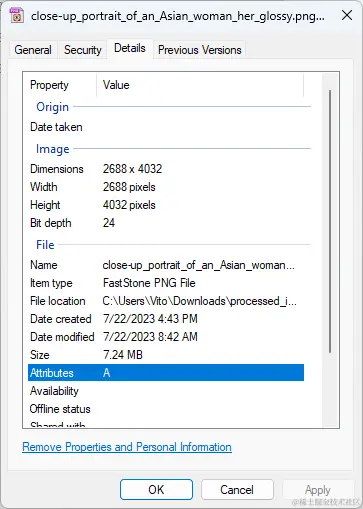Select the Availability property row
Viewport: 363px width, 509px height.
tap(166, 391)
